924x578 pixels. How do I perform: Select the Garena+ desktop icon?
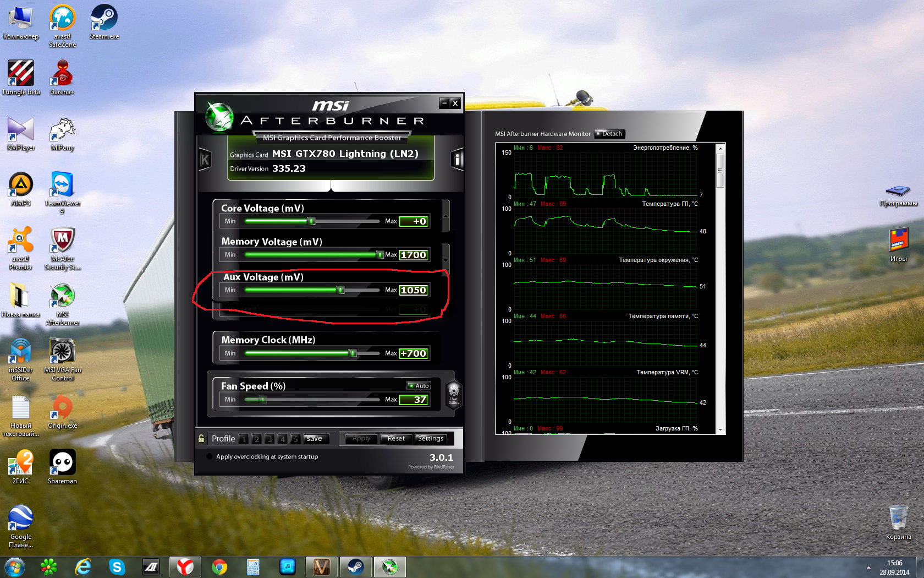click(x=62, y=78)
